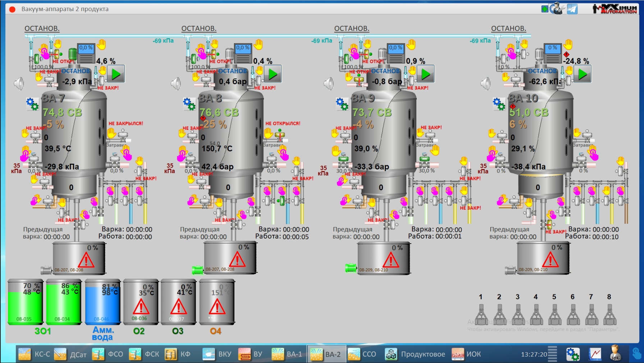Viewport: 644px width, 363px height.
Task: Open the gears icon next to ВА 10
Action: click(x=499, y=104)
